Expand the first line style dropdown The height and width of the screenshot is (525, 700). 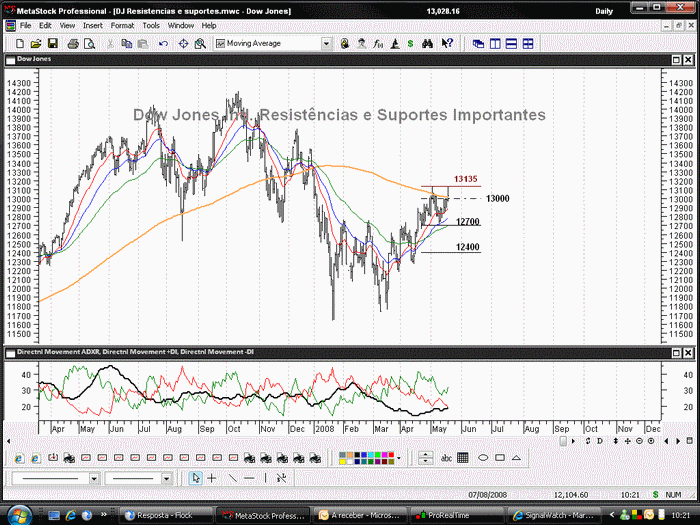tap(94, 479)
